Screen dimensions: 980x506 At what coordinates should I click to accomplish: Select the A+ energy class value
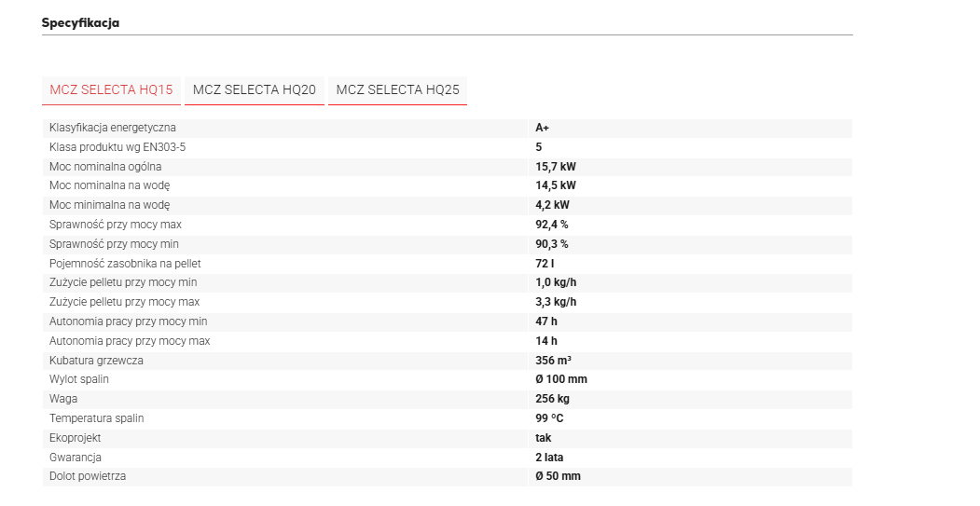[x=543, y=128]
